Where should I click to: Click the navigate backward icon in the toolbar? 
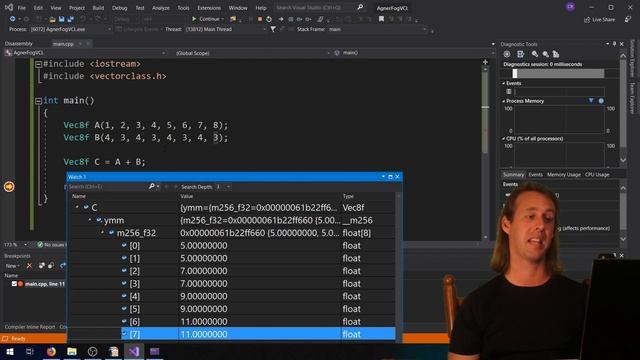tap(12, 19)
